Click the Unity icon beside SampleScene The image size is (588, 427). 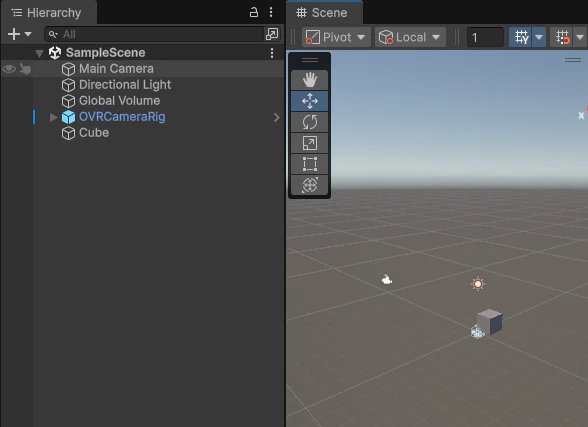click(55, 53)
